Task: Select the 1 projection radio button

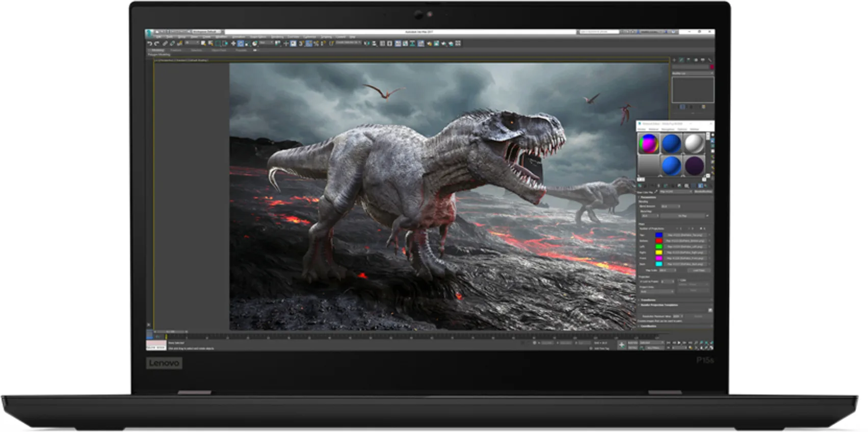Action: tap(677, 228)
